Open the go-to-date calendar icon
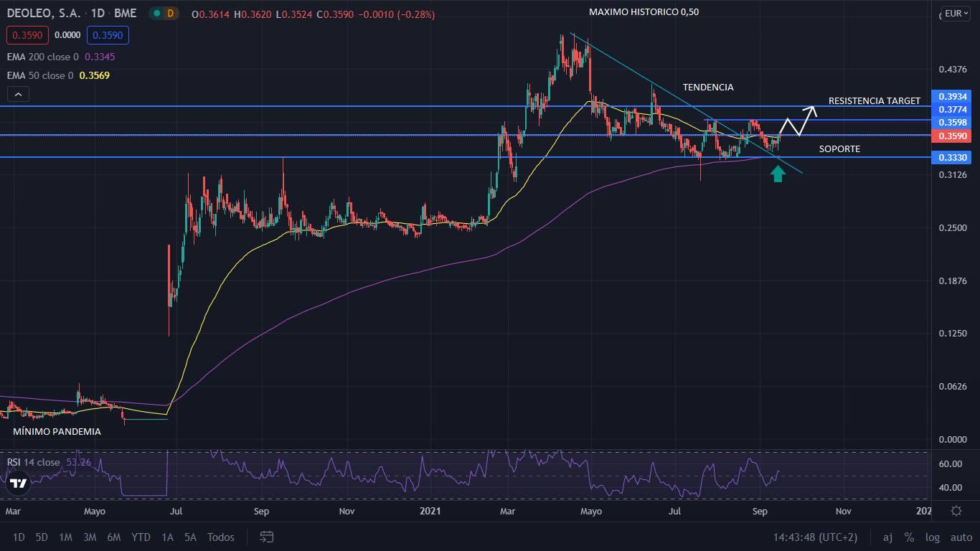The height and width of the screenshot is (551, 980). click(x=267, y=537)
